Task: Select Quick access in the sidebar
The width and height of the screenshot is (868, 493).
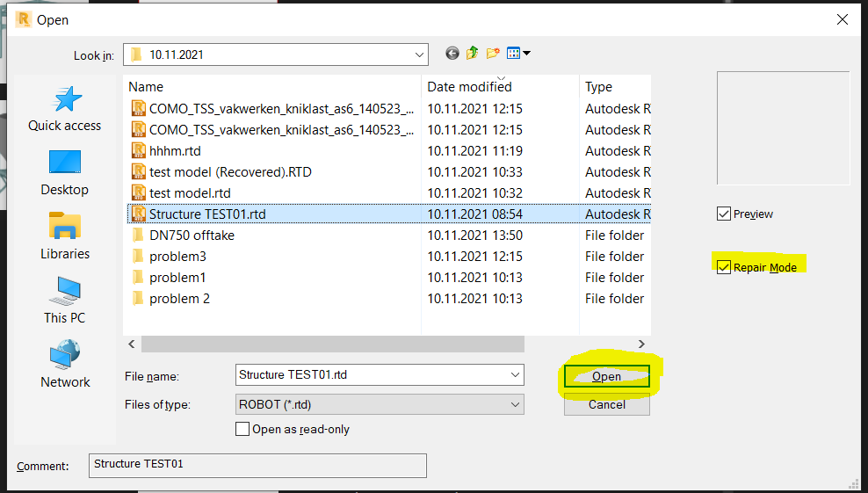Action: click(65, 109)
